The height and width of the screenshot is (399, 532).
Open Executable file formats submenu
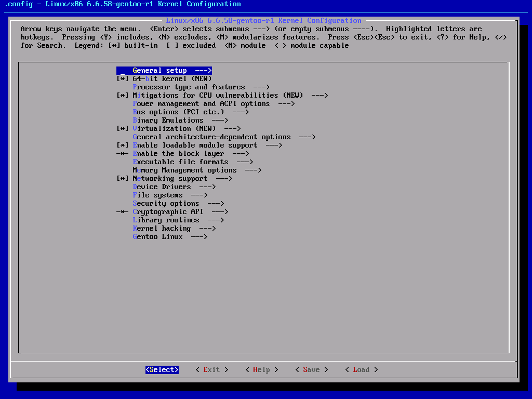(193, 162)
